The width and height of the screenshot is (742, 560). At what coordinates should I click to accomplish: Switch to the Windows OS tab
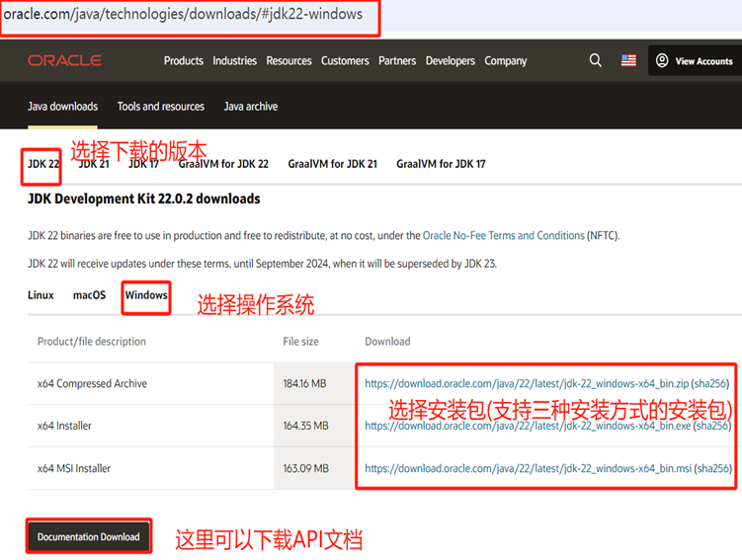point(146,295)
